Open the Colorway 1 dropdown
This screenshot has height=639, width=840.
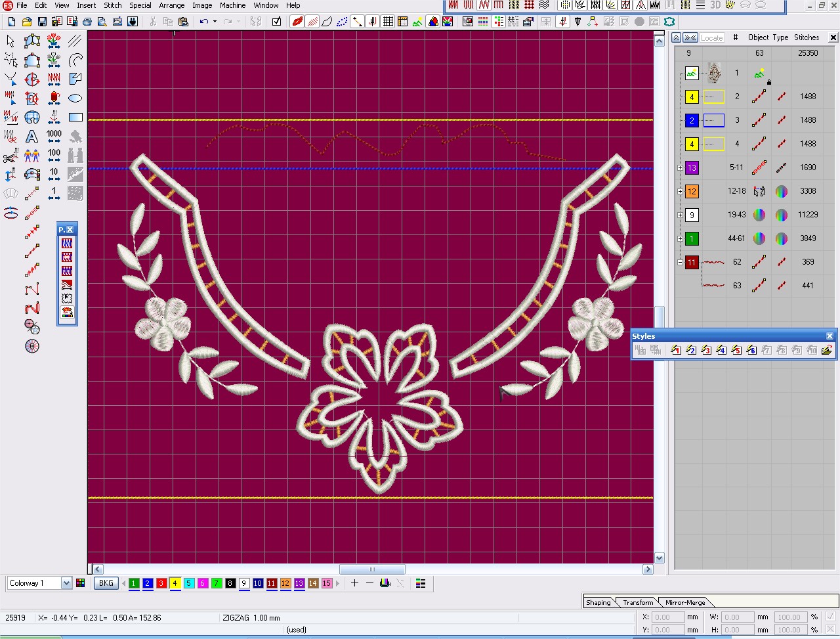(66, 583)
